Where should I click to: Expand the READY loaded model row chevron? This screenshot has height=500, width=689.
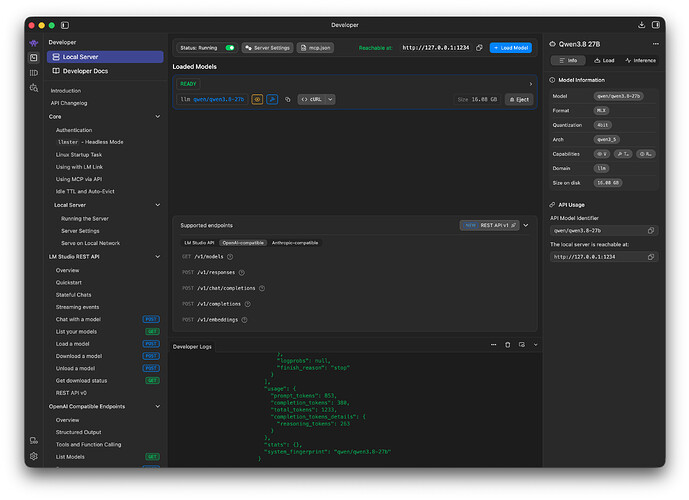click(x=530, y=84)
